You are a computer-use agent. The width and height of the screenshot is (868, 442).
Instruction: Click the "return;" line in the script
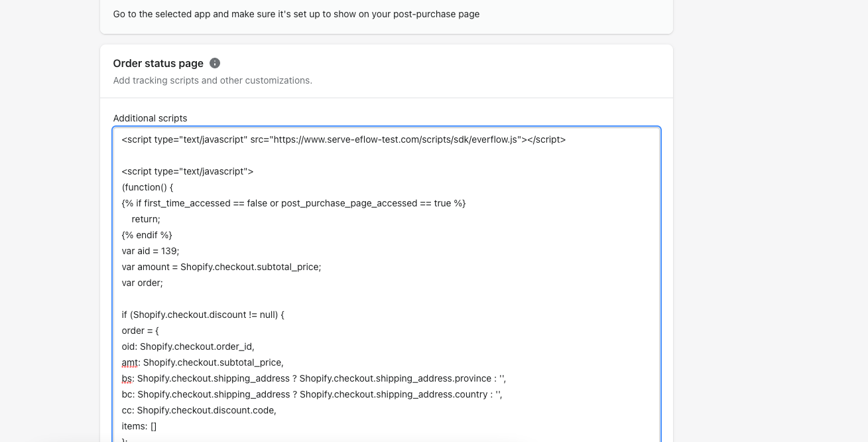pos(146,219)
